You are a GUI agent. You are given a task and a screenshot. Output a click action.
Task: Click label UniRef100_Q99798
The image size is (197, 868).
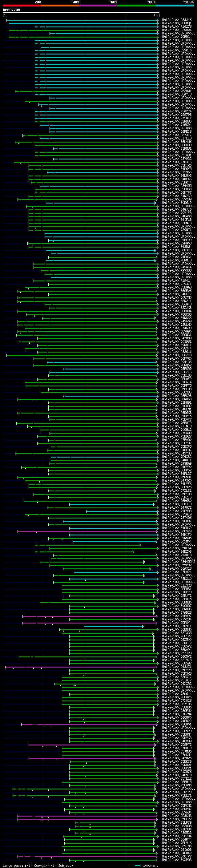177,115
